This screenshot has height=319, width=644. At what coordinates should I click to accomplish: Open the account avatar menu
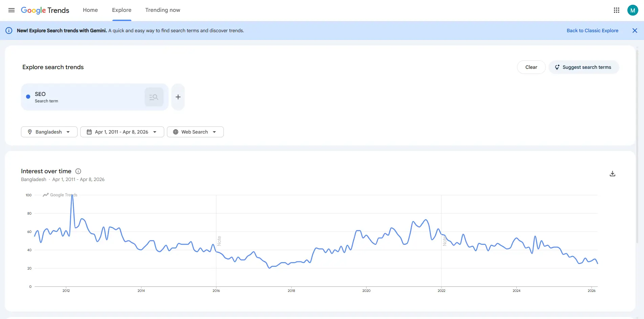pyautogui.click(x=632, y=10)
